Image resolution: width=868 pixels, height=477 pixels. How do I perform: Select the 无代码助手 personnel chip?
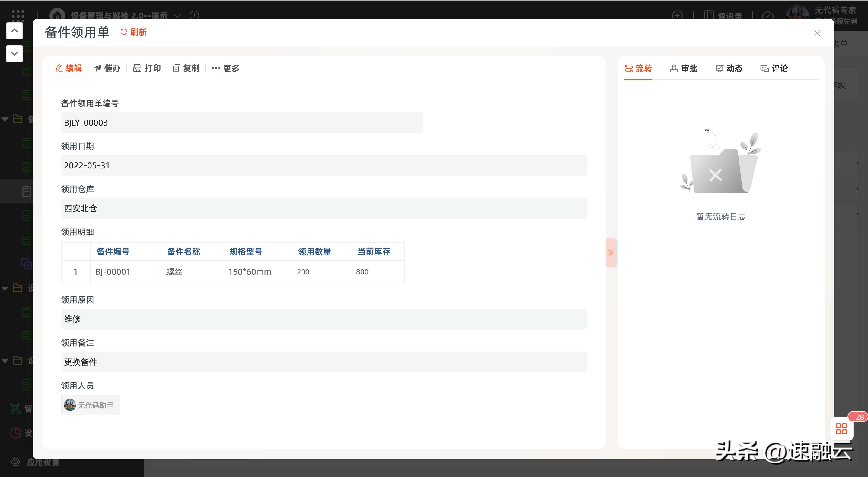click(x=90, y=405)
